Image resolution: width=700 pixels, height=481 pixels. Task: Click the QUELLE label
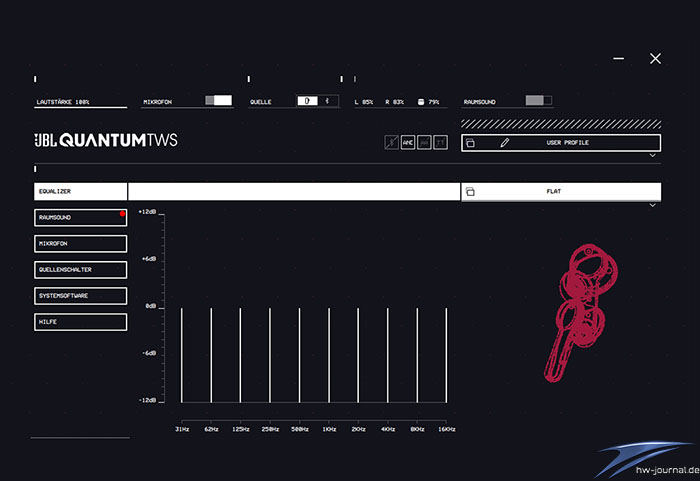[261, 102]
